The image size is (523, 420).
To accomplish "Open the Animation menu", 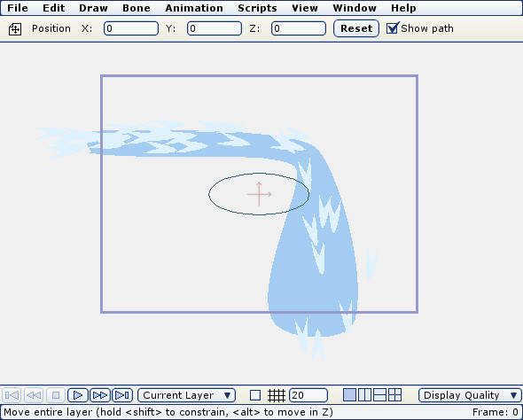I will [x=194, y=8].
